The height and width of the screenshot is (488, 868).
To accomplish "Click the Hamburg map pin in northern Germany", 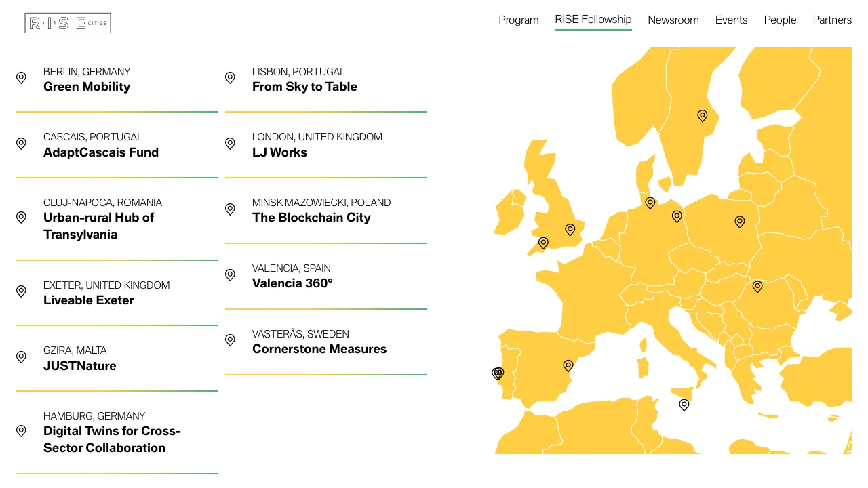I will tap(650, 203).
